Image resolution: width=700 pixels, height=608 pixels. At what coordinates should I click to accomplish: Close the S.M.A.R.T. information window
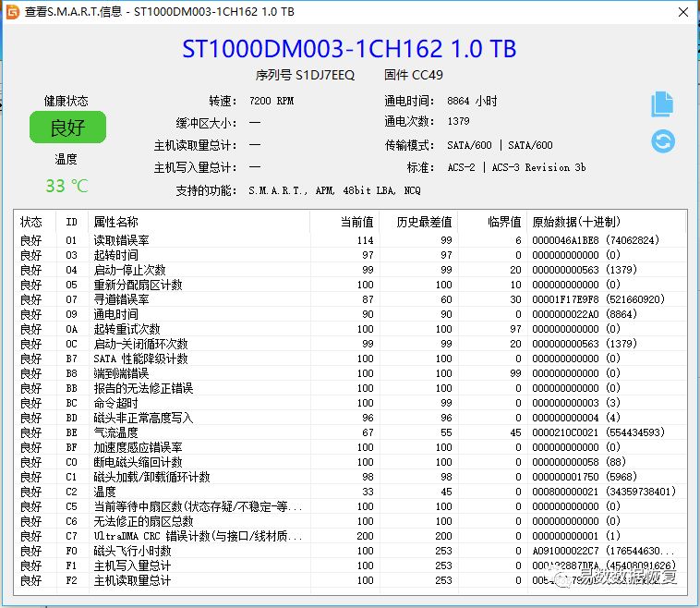click(x=683, y=12)
